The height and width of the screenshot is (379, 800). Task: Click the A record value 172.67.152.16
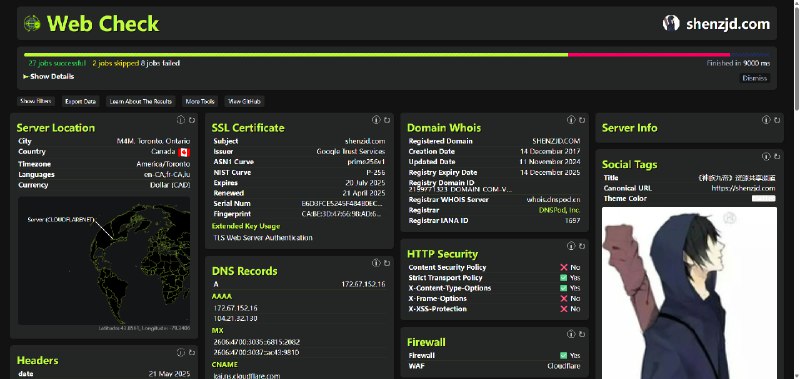[x=363, y=284]
